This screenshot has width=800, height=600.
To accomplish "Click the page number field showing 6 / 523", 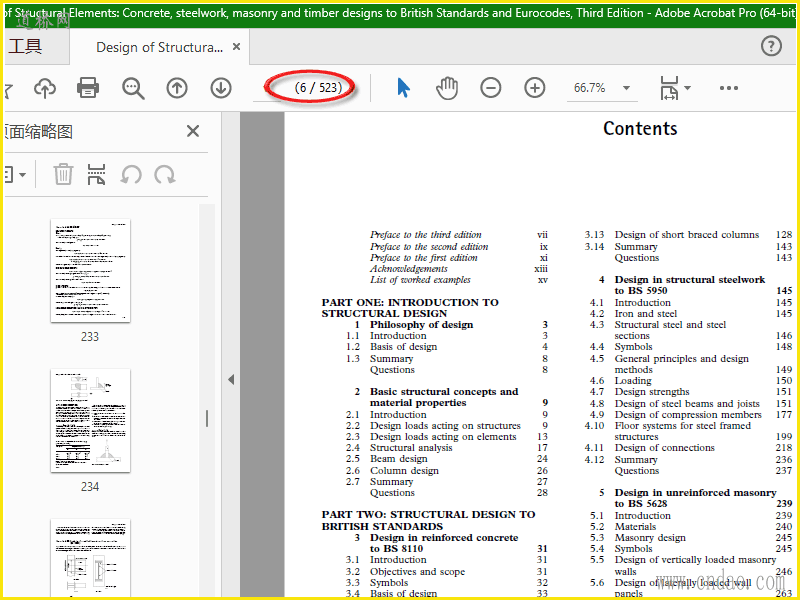I will 318,88.
